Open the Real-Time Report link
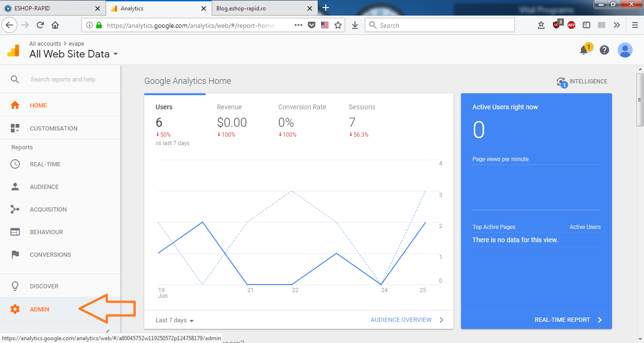The image size is (644, 343). pyautogui.click(x=568, y=320)
